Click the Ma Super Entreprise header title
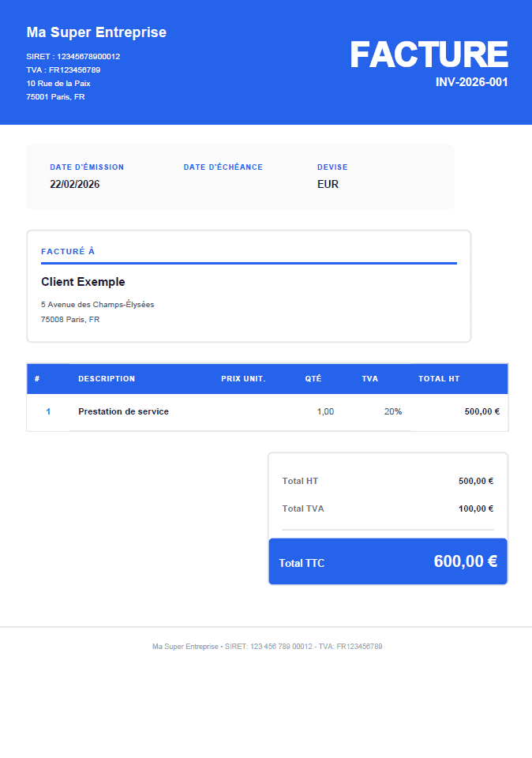This screenshot has height=758, width=532. [96, 32]
